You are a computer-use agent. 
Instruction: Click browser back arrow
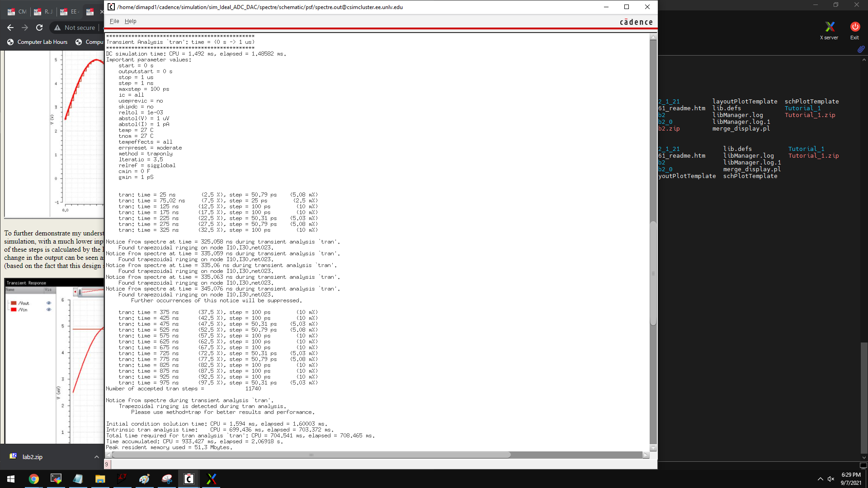click(x=10, y=28)
